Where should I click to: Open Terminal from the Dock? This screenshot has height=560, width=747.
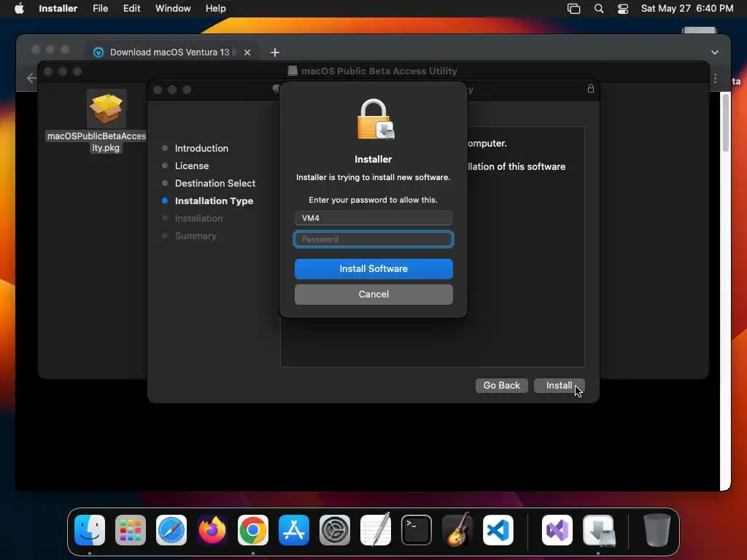coord(417,530)
